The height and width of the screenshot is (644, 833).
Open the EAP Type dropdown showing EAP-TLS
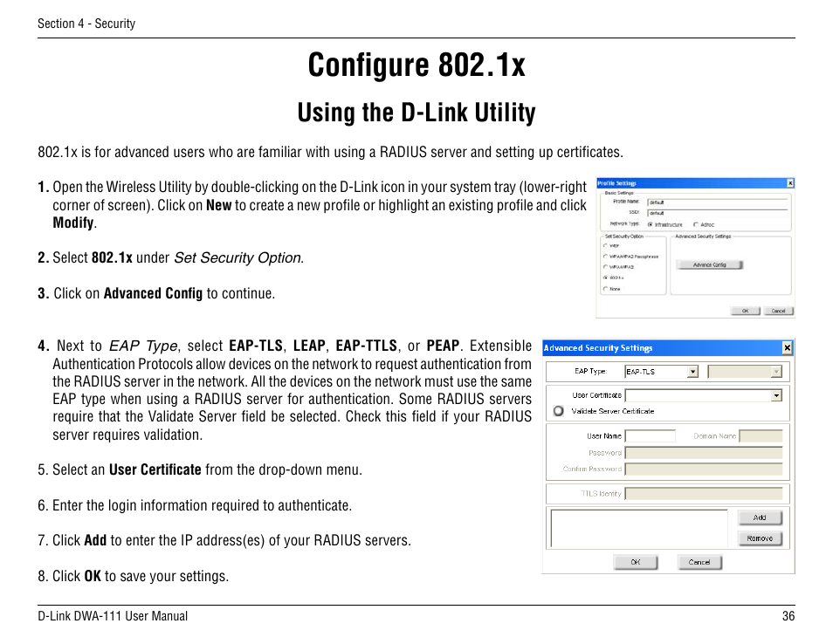pos(661,372)
